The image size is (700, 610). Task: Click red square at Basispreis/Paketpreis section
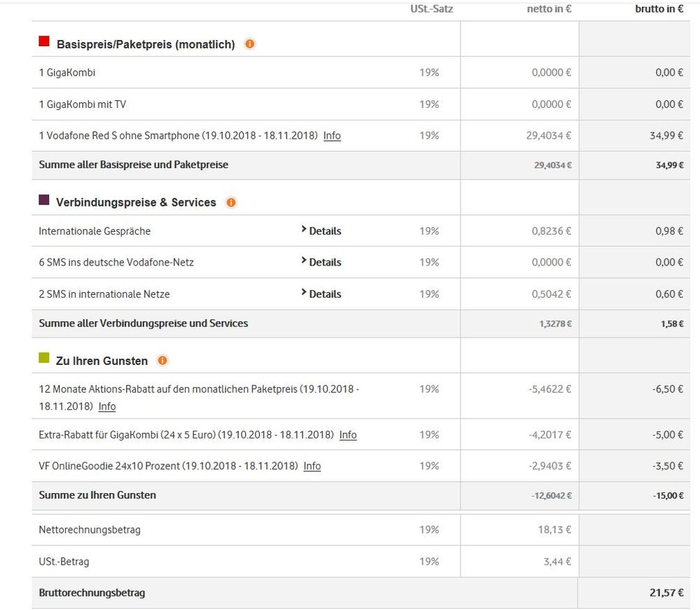[44, 42]
